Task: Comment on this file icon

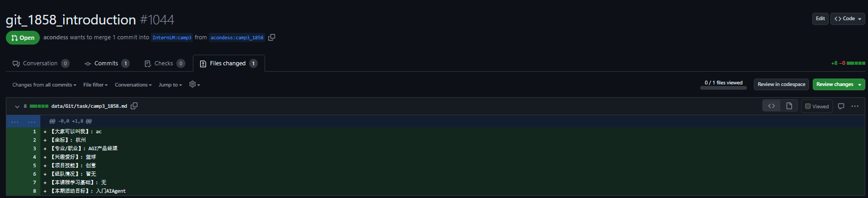Action: 841,106
